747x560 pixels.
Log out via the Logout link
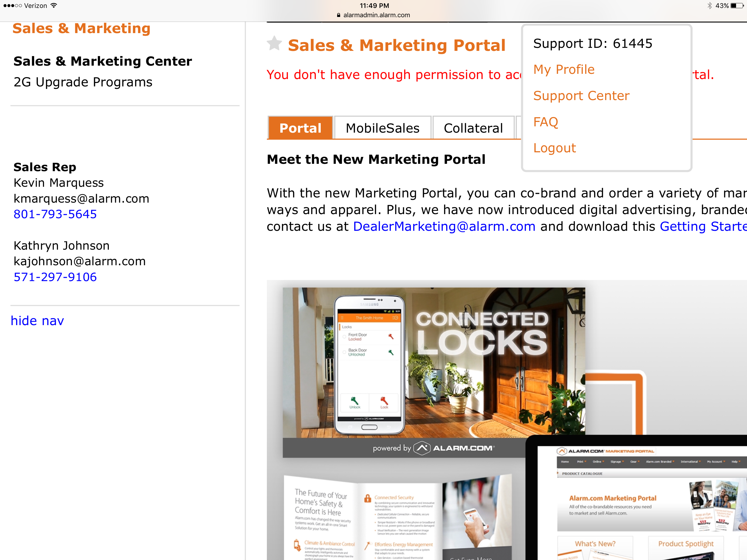click(555, 148)
